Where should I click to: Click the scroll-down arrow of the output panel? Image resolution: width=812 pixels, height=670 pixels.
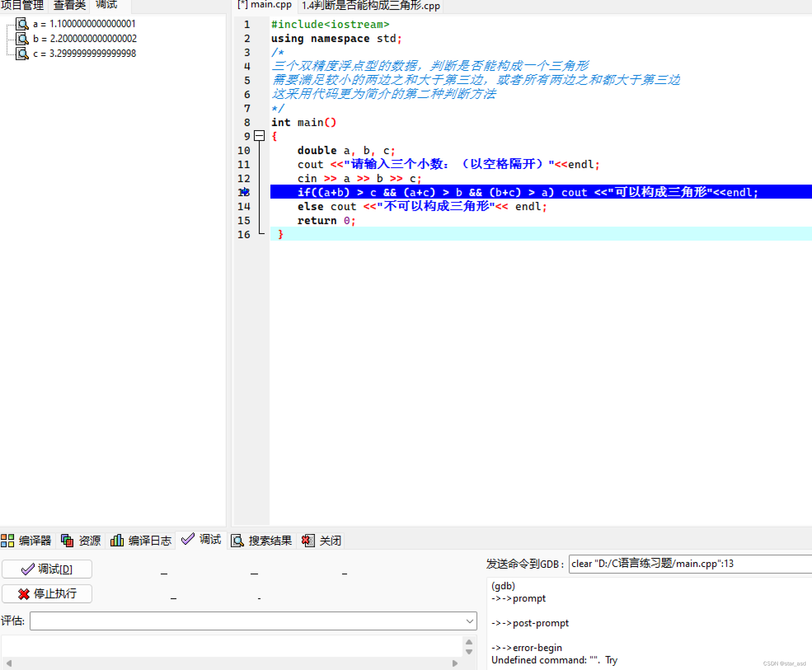469,651
